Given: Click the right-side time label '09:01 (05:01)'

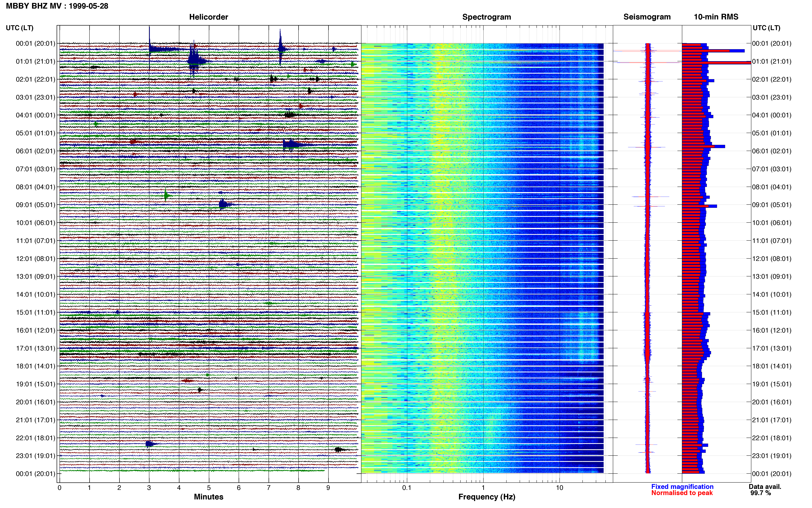Looking at the screenshot, I should pyautogui.click(x=772, y=205).
